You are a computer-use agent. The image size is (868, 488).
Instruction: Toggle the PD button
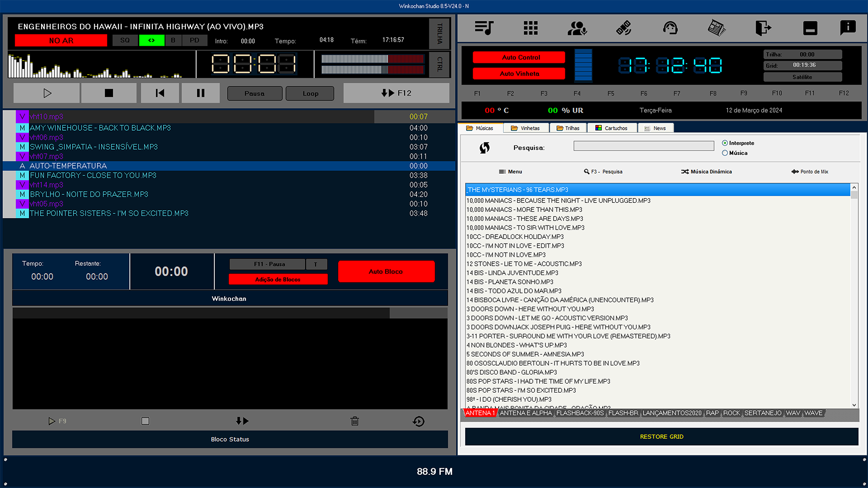194,40
